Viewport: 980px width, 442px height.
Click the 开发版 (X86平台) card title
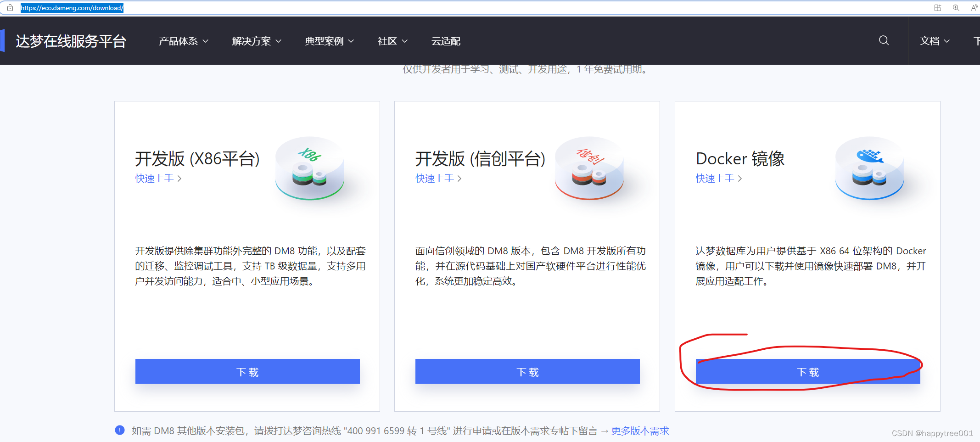pos(197,159)
